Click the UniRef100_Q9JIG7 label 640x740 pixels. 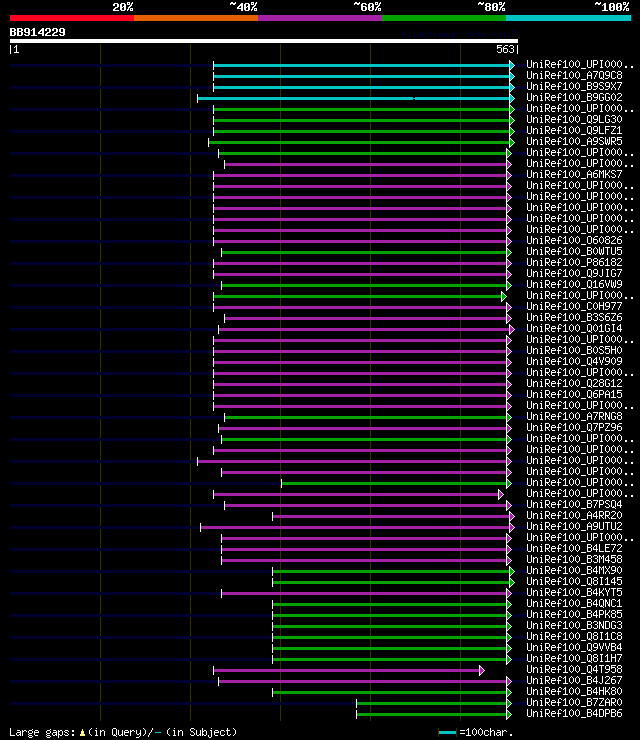[574, 273]
